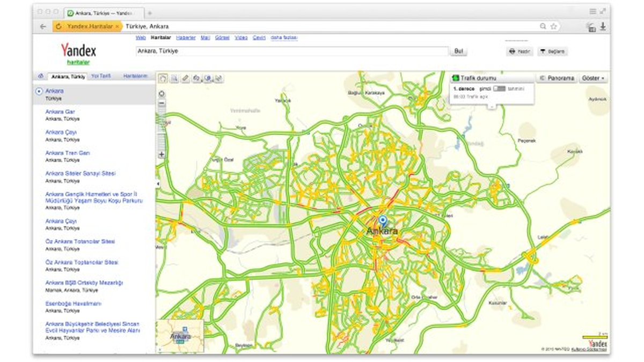Select the hand pan tool on map
Viewport: 644px width, 362px height.
(163, 78)
